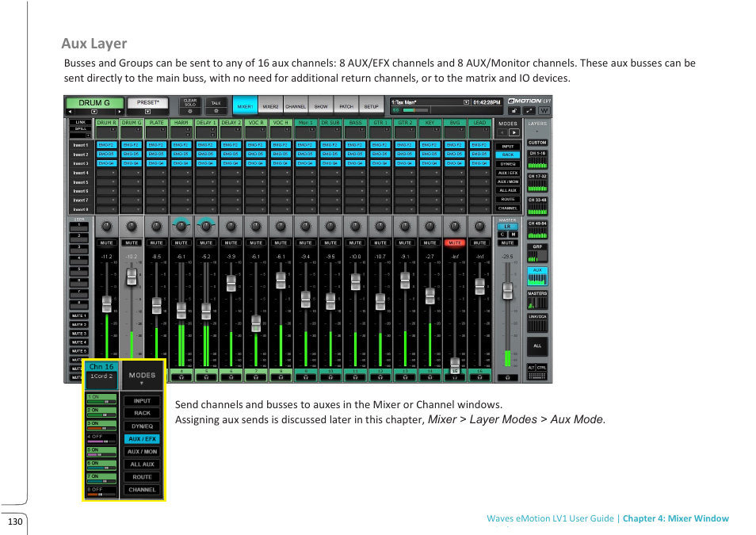Open the DRUM G channel selector dropdown
Screen dimensions: 756x535
(x=94, y=112)
